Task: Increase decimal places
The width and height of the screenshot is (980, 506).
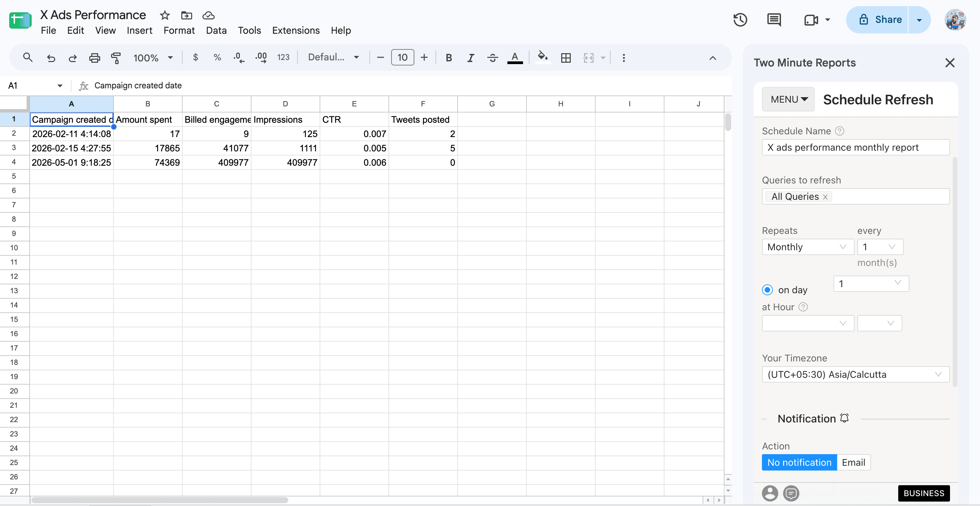Action: click(261, 58)
